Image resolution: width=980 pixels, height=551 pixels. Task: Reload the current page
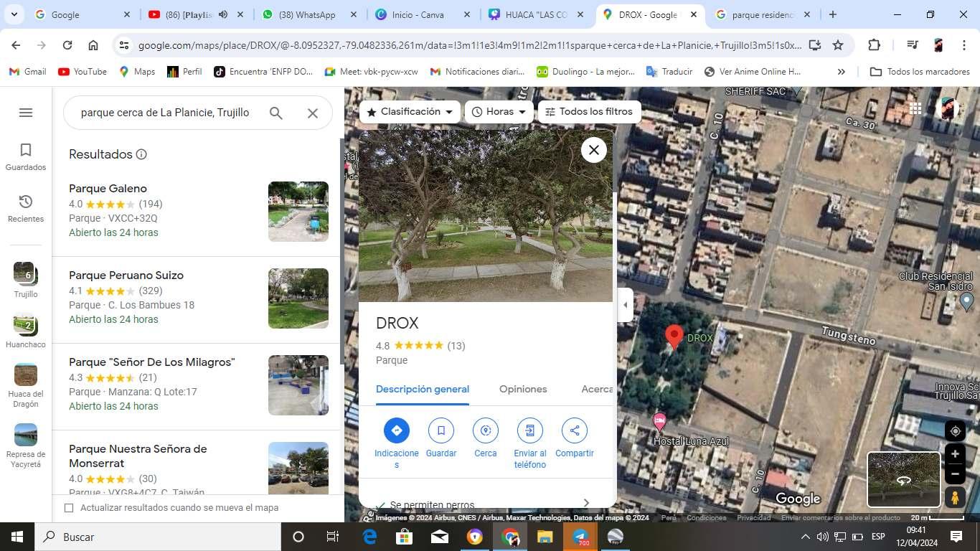(x=67, y=45)
